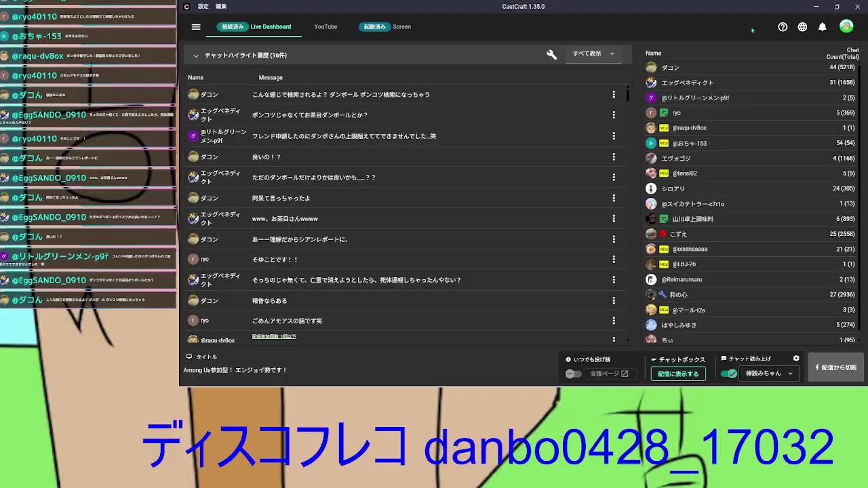Click the wrench icon beside 和の心

[x=663, y=295]
